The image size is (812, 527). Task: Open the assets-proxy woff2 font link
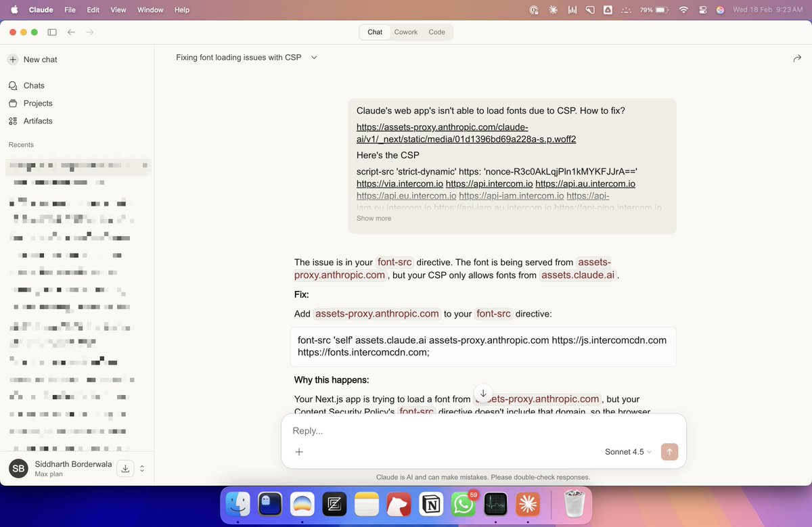(466, 133)
